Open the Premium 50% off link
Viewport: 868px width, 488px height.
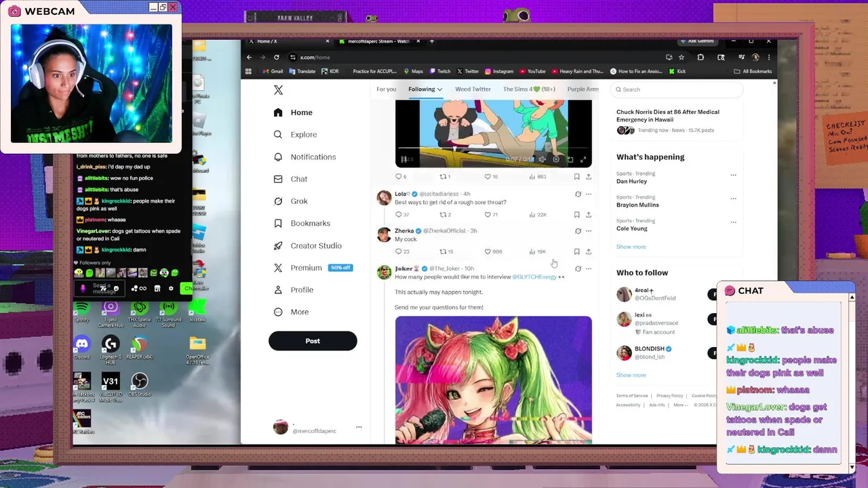tap(313, 268)
